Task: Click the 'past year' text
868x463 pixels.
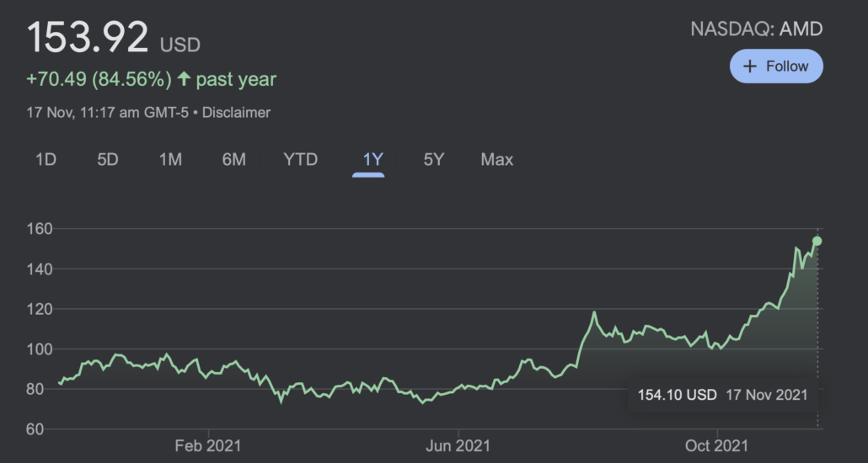Action: tap(236, 80)
